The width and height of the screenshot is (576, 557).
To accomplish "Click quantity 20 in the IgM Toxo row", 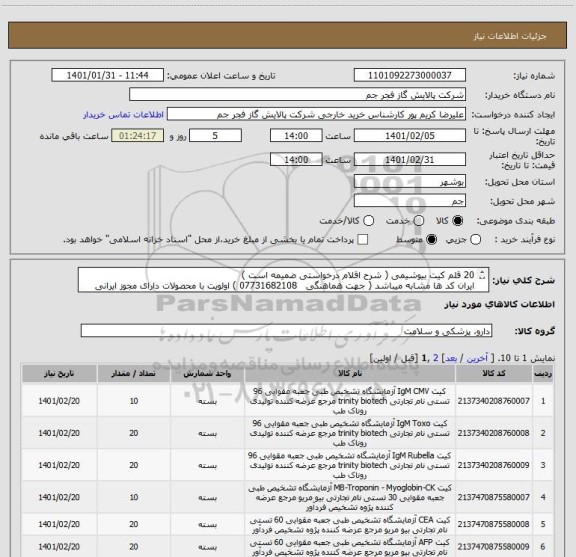I will tap(134, 433).
